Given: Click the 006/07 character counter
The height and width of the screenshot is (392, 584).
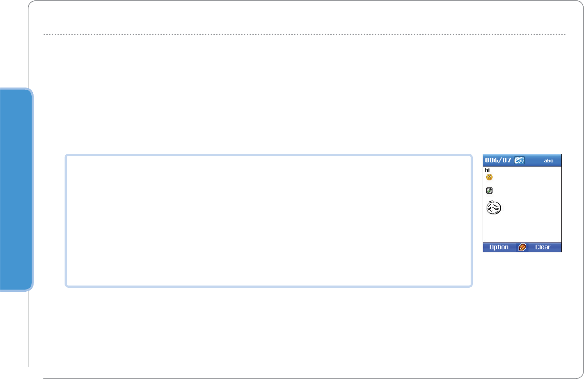Looking at the screenshot, I should (498, 160).
